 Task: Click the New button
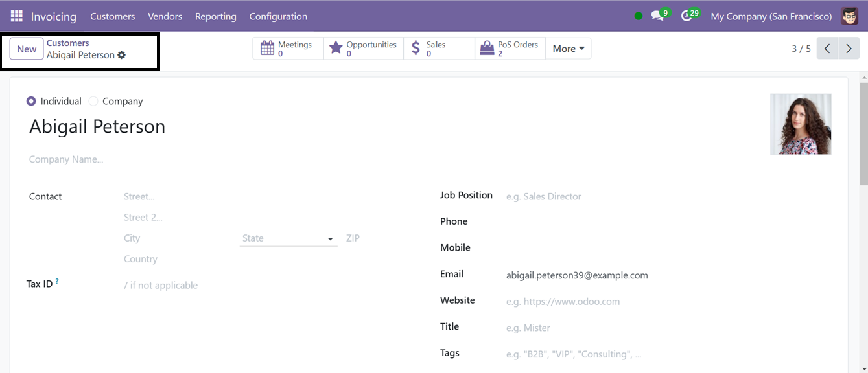(x=27, y=49)
